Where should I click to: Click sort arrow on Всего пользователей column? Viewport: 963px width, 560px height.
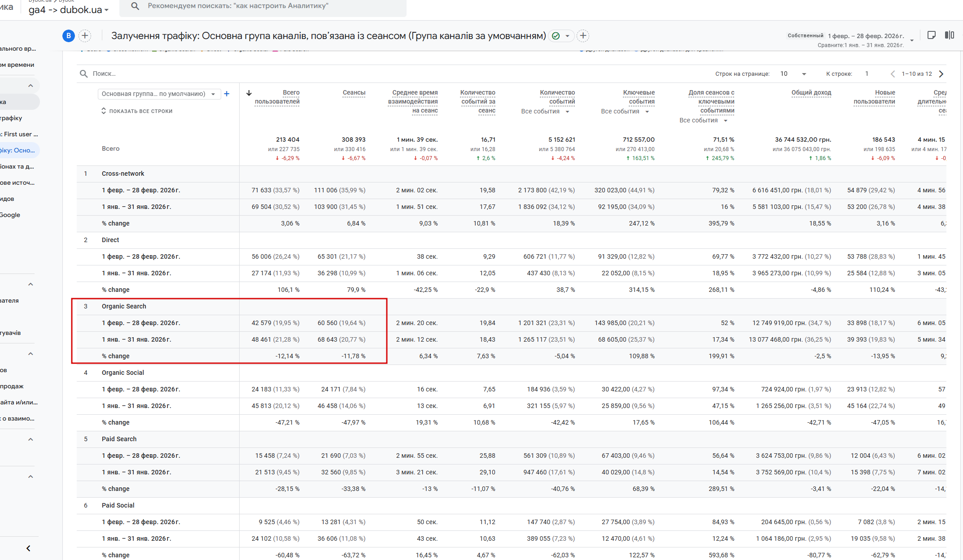(x=249, y=93)
